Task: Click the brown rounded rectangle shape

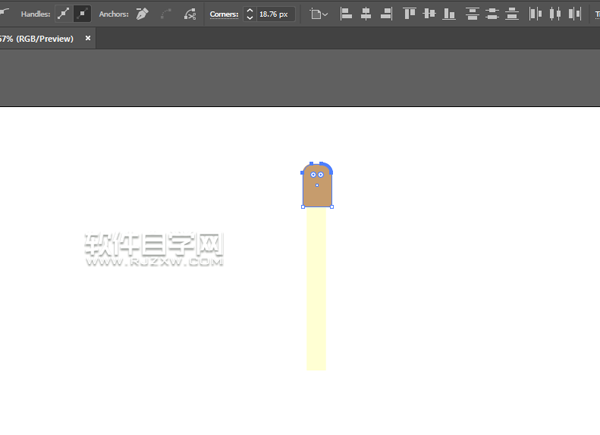Action: coord(317,195)
